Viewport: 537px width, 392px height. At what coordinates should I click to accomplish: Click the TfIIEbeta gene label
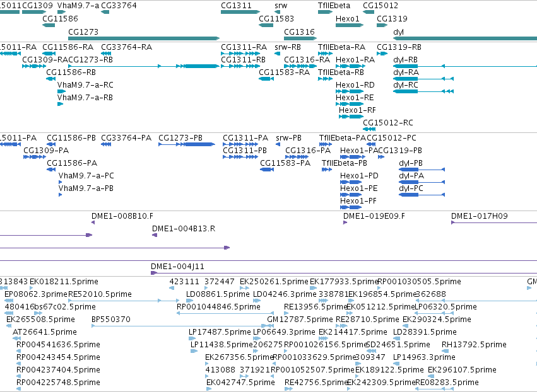click(334, 6)
